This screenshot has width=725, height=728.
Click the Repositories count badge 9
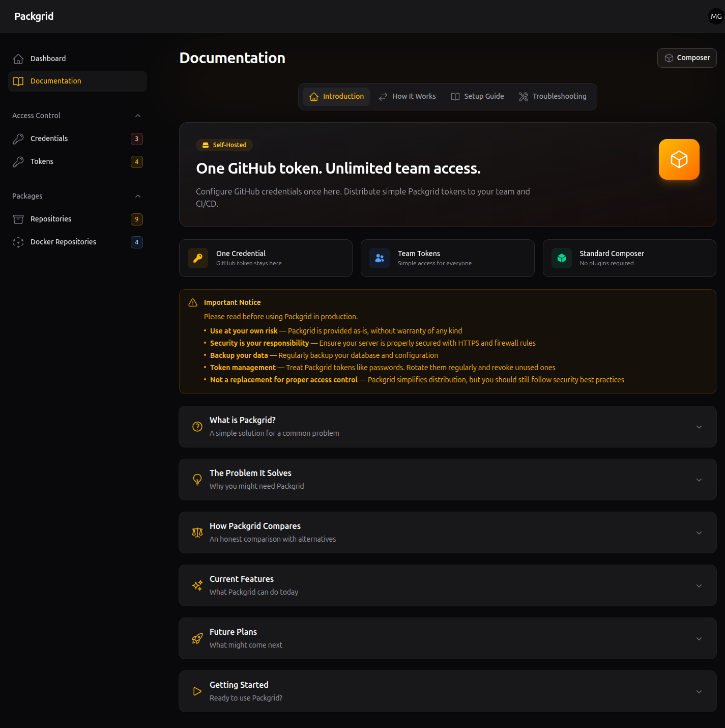[137, 219]
